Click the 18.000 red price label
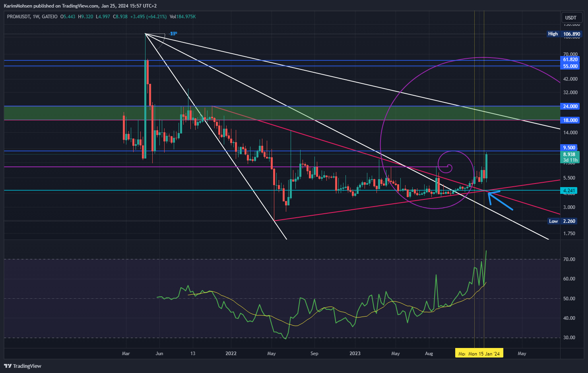The height and width of the screenshot is (373, 588). [571, 120]
